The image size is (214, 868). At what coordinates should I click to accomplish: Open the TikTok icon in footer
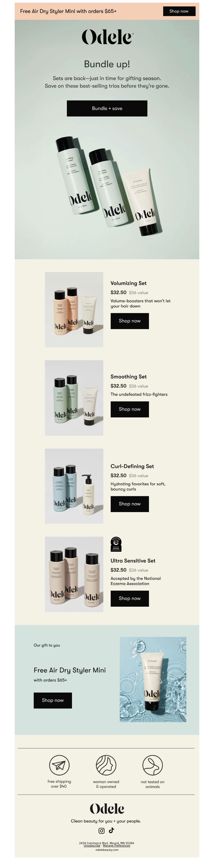[x=111, y=830]
